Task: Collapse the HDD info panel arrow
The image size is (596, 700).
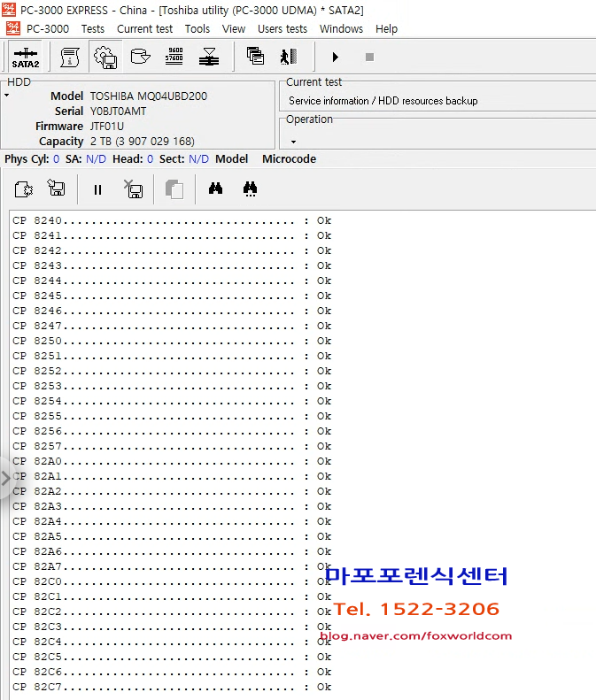Action: tap(7, 95)
